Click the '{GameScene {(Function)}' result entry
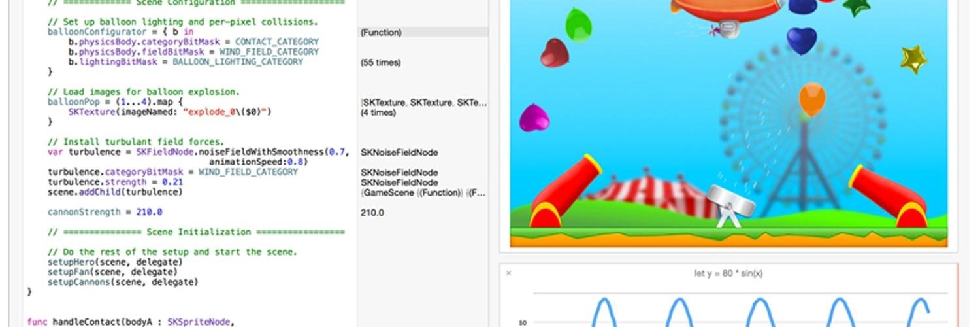980x327 pixels. click(423, 193)
